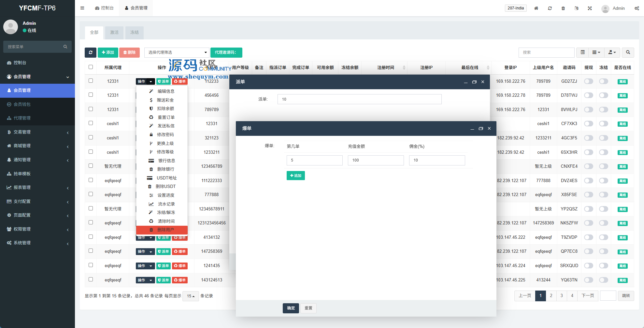The image size is (644, 328).
Task: Switch to the 冻结 tab
Action: coord(134,33)
